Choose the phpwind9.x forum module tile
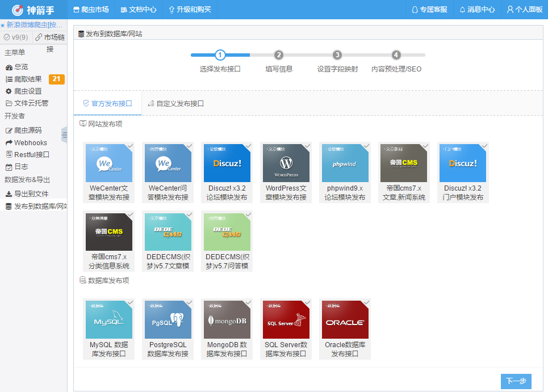The height and width of the screenshot is (392, 548). point(345,163)
